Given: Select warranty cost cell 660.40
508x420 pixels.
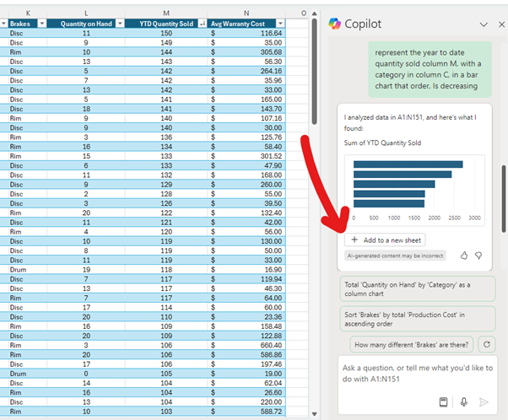Looking at the screenshot, I should [x=246, y=345].
